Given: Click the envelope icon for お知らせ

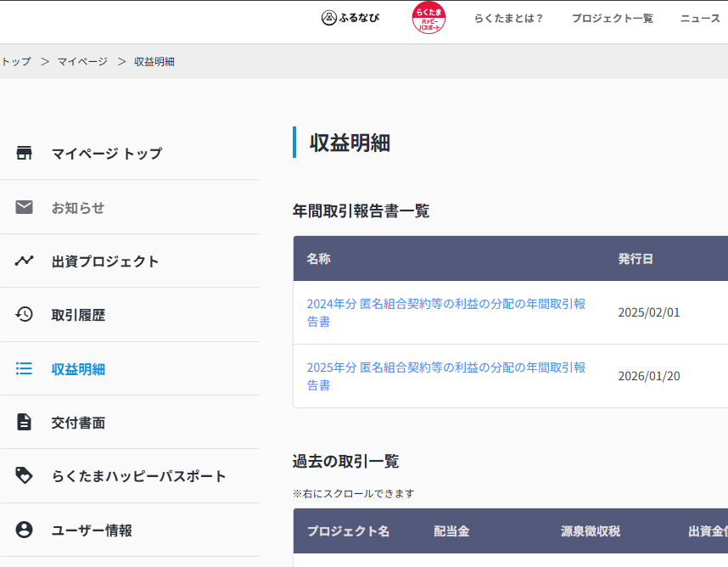Looking at the screenshot, I should (x=24, y=207).
